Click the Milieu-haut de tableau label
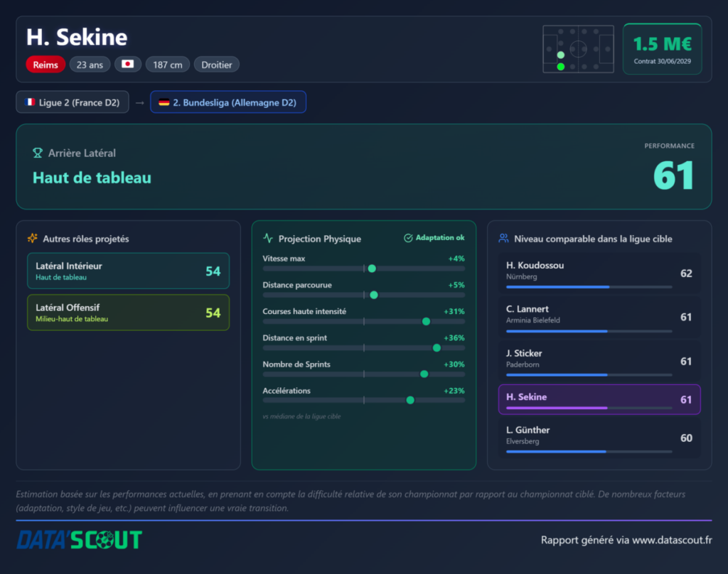This screenshot has height=574, width=728. click(x=72, y=319)
